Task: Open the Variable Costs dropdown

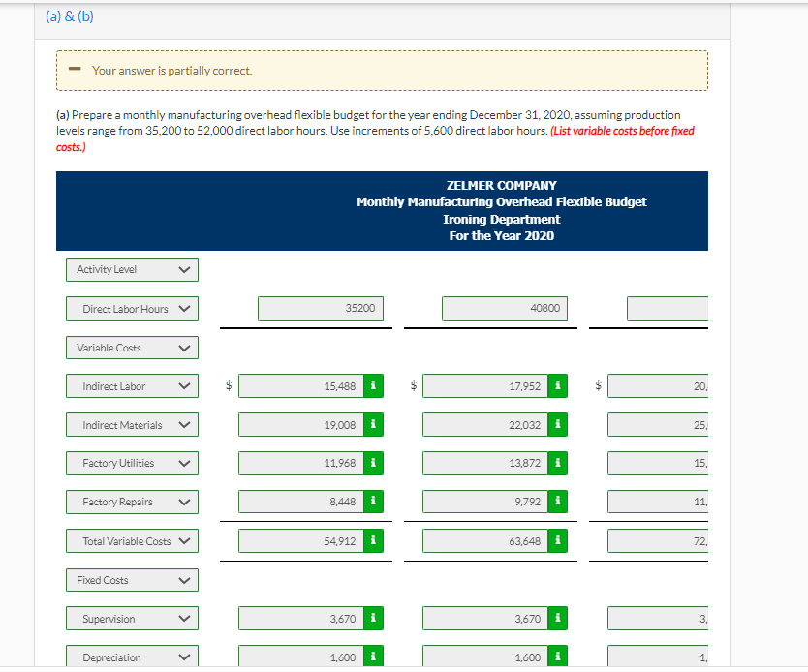Action: click(132, 348)
